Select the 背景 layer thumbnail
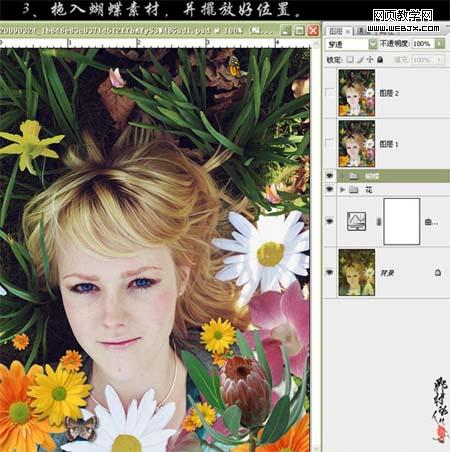This screenshot has width=450, height=452. point(357,272)
